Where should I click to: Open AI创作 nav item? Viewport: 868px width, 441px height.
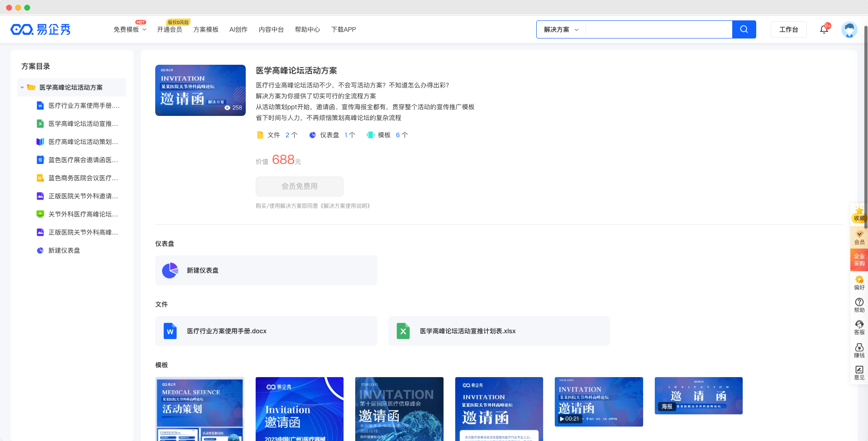pyautogui.click(x=238, y=29)
